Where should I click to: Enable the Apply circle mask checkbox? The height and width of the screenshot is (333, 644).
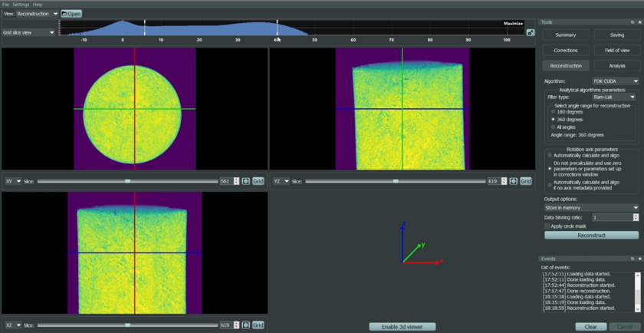pyautogui.click(x=547, y=226)
